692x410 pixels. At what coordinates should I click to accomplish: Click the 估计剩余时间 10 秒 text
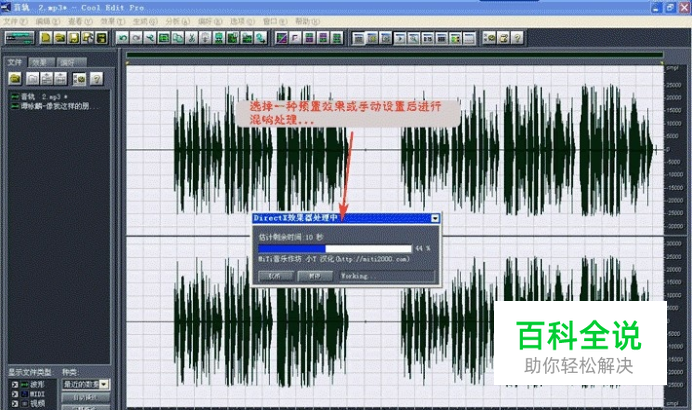(291, 237)
